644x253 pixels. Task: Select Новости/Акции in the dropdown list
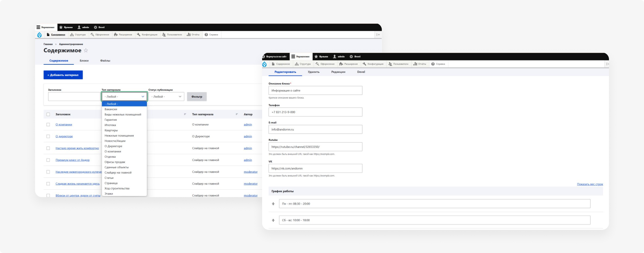pyautogui.click(x=115, y=141)
